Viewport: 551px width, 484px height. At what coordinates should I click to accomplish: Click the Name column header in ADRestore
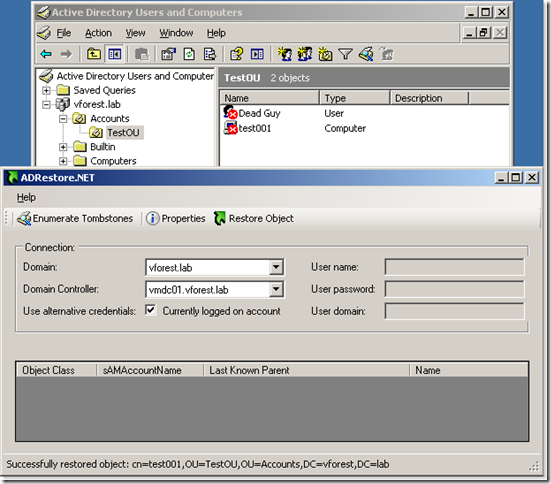point(468,370)
